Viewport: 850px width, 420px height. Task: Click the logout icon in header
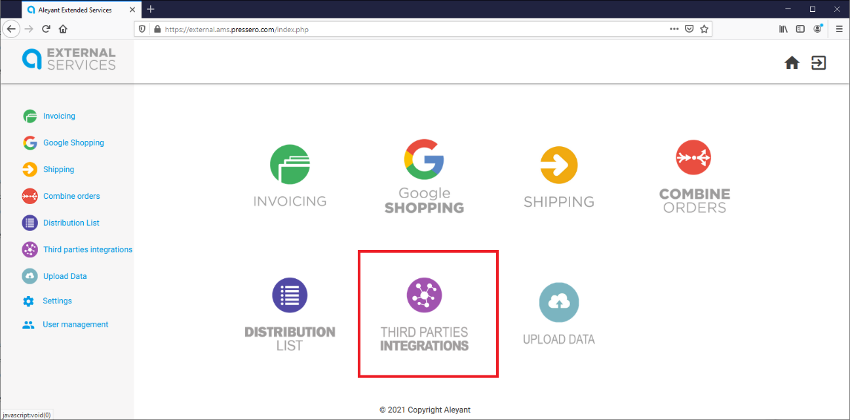(x=819, y=63)
